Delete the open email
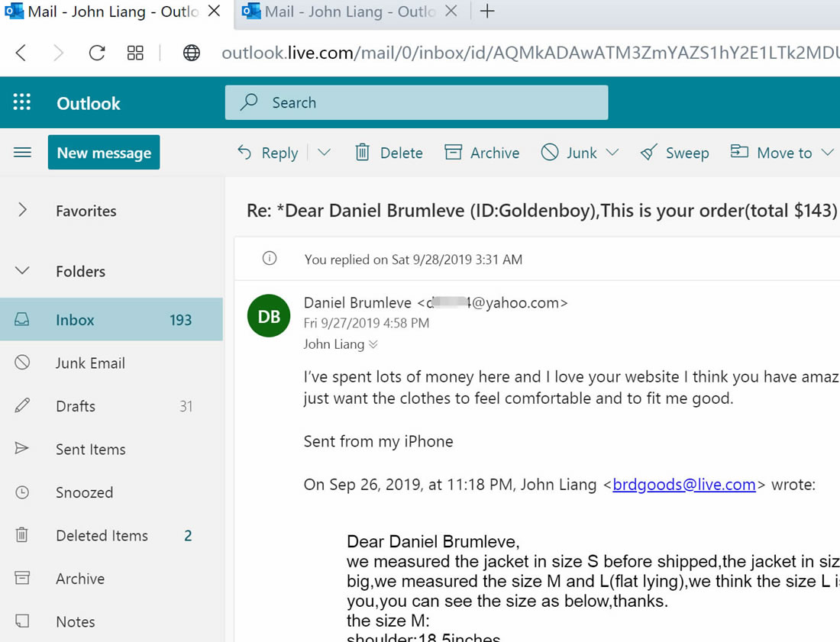This screenshot has height=642, width=840. [x=389, y=153]
